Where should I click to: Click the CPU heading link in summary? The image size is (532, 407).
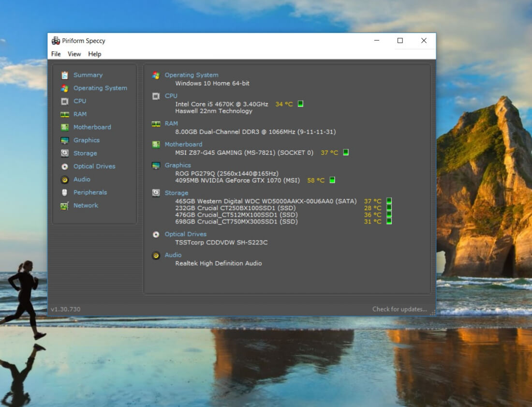point(171,96)
